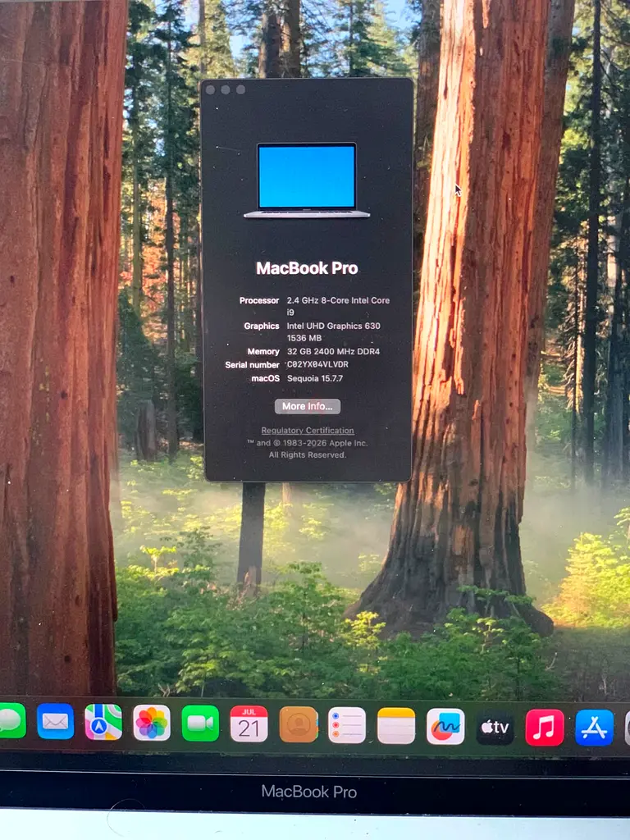Open the App Store in the Dock

594,728
